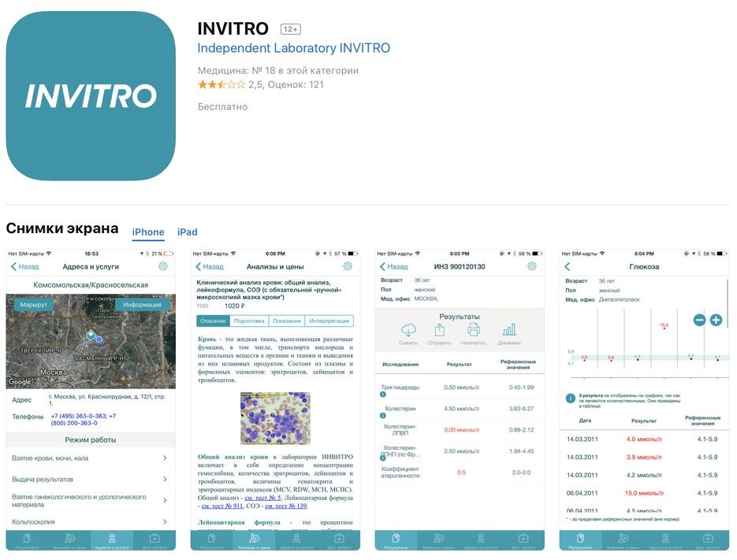Open the Independent Laboratory INVITRO developer link

(294, 48)
